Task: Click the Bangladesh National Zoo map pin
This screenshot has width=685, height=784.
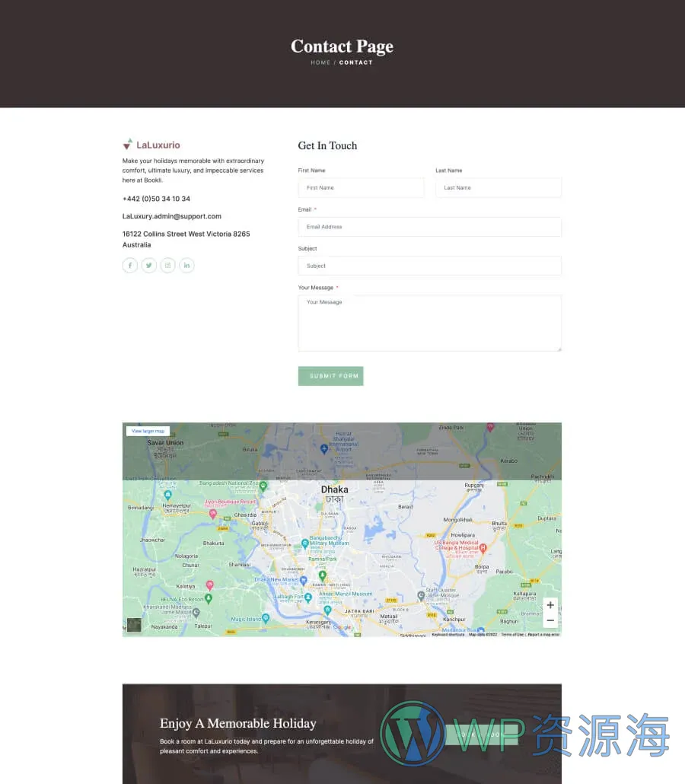Action: coord(263,485)
